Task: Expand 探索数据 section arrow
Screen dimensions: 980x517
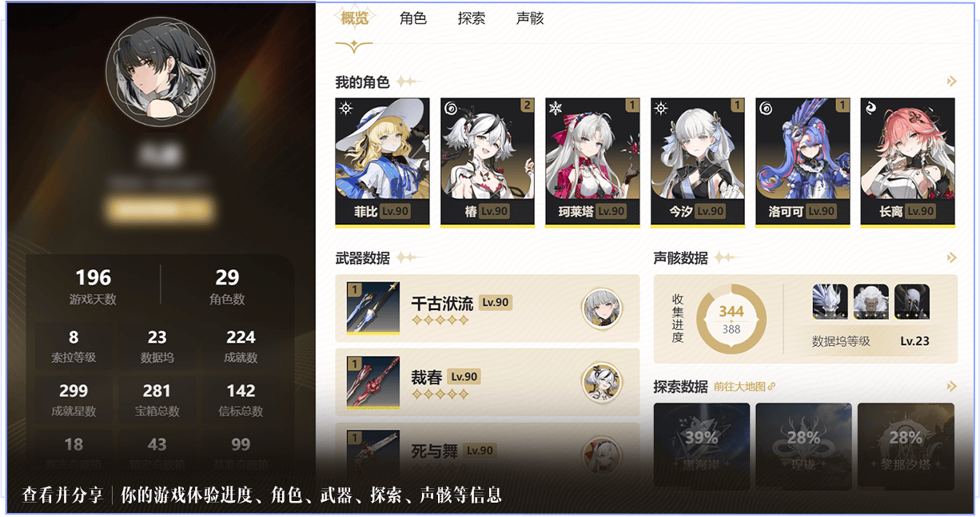Action: (x=951, y=387)
